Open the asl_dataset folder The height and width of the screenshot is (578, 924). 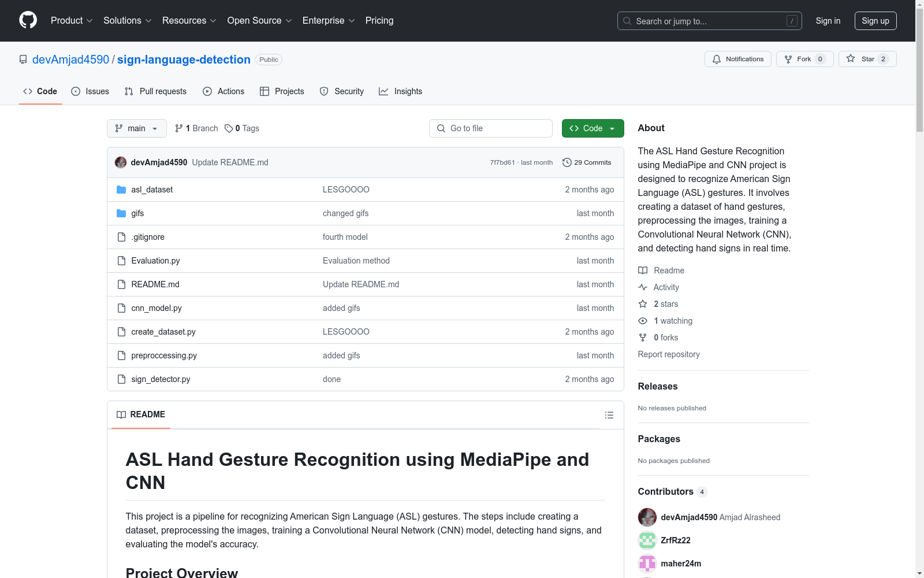[152, 190]
